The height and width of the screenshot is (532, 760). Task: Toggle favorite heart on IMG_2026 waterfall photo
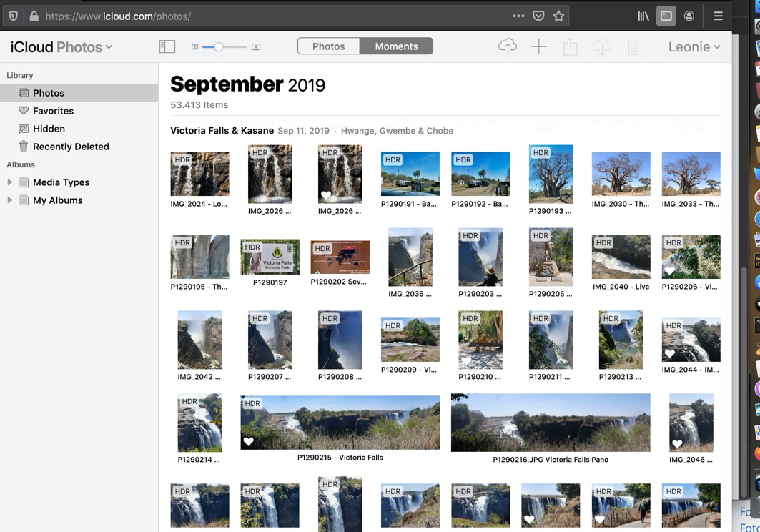326,195
